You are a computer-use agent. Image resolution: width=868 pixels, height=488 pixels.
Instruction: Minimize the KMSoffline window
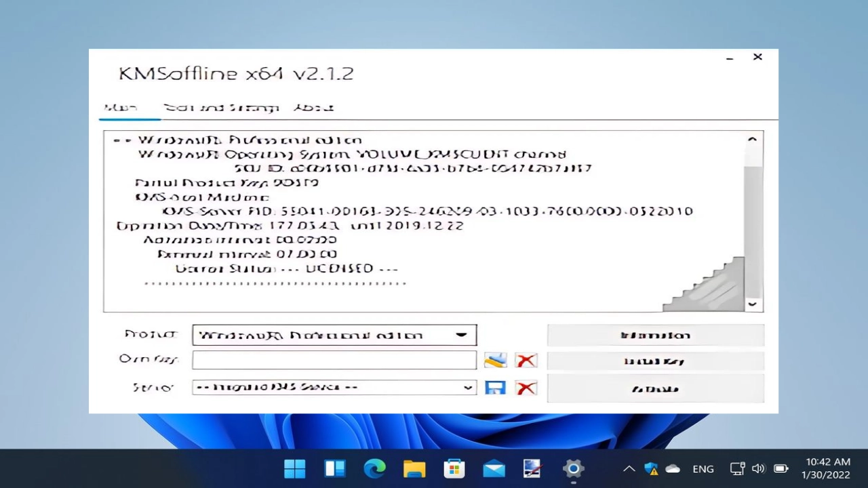(x=730, y=58)
